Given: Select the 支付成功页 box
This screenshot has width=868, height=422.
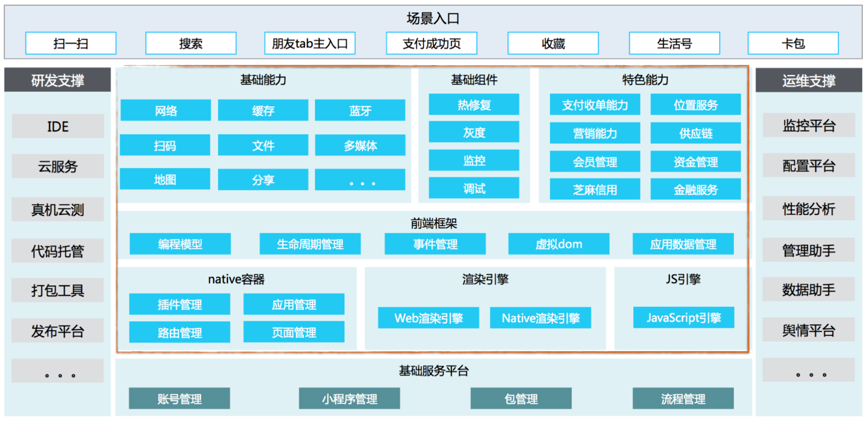Looking at the screenshot, I should 432,44.
